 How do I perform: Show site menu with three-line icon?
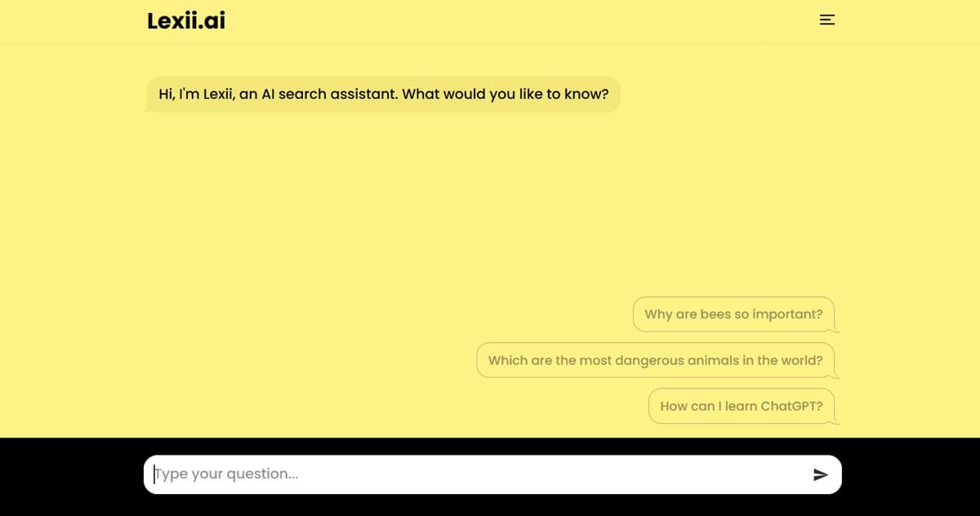point(827,20)
